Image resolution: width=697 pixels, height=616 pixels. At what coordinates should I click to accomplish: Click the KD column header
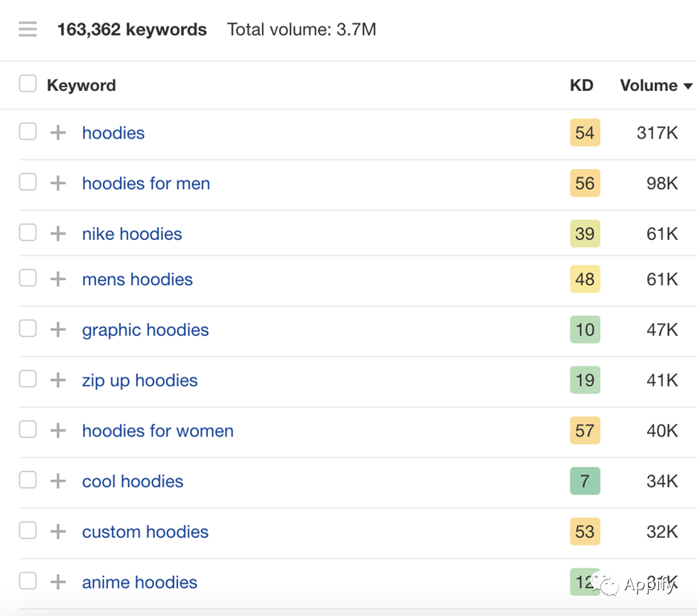tap(582, 85)
